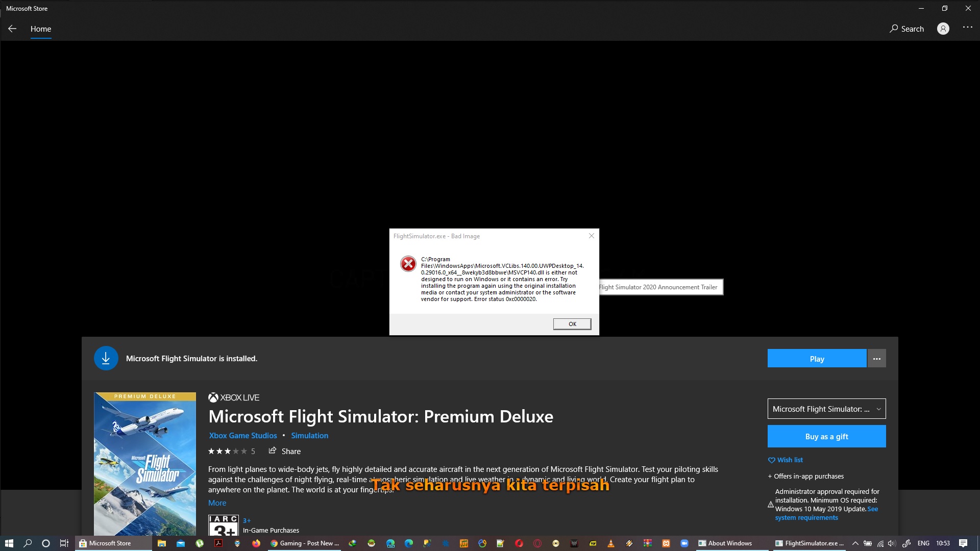
Task: Click OK in the Bad Image error dialog
Action: pyautogui.click(x=572, y=324)
